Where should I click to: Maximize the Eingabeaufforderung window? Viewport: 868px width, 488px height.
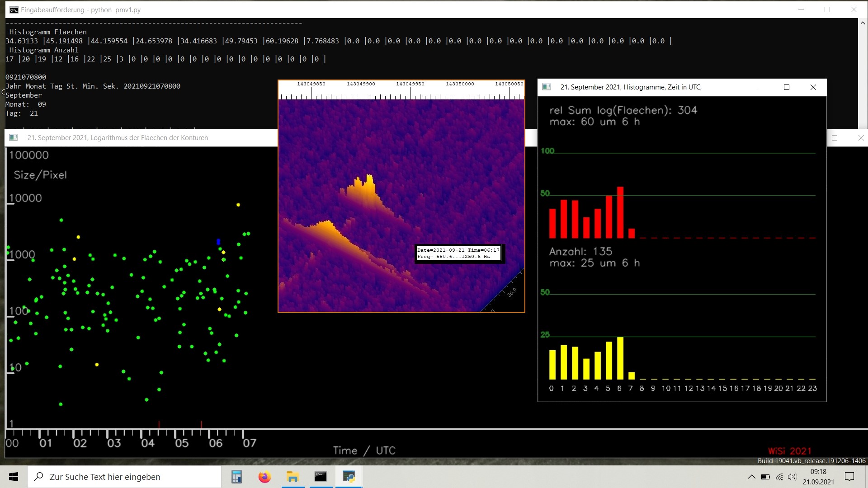click(827, 9)
